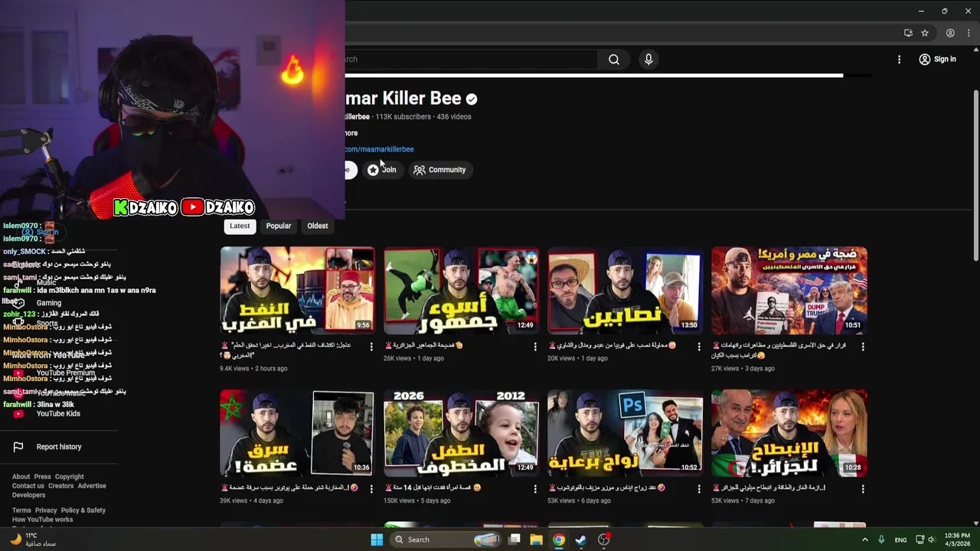Open the 10:28 Algeria flag video thumbnail
This screenshot has width=980, height=551.
(789, 433)
